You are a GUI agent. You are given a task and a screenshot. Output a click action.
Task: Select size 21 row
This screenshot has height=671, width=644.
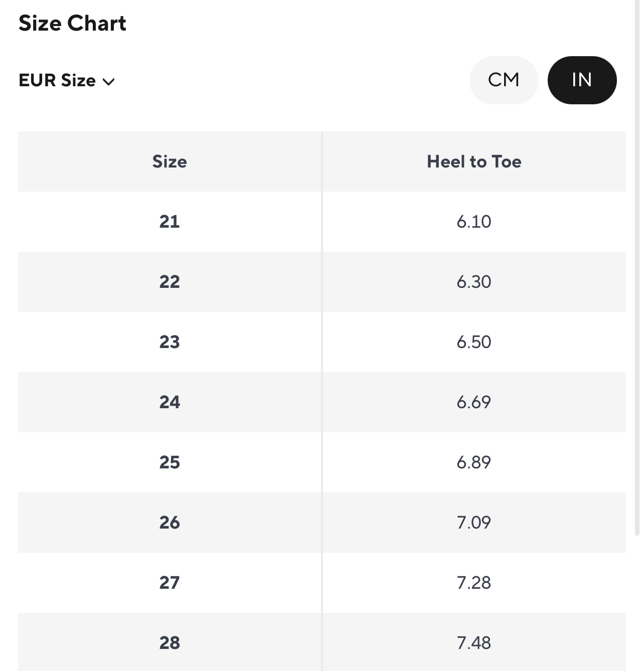tap(170, 222)
